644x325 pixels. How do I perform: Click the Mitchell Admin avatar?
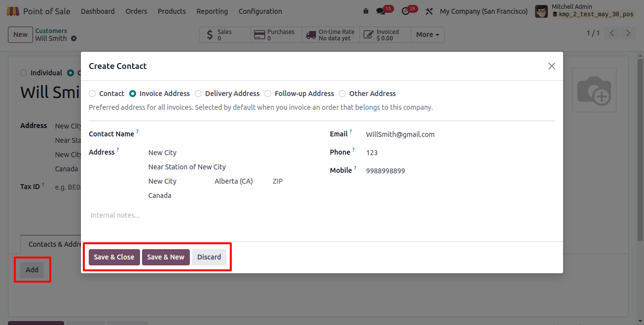coord(541,11)
